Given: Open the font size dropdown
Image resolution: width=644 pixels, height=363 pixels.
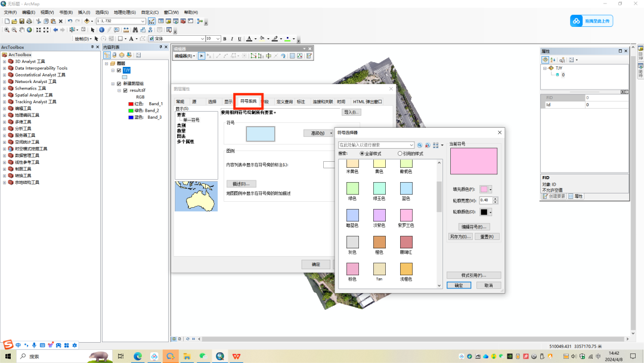Looking at the screenshot, I should click(218, 39).
